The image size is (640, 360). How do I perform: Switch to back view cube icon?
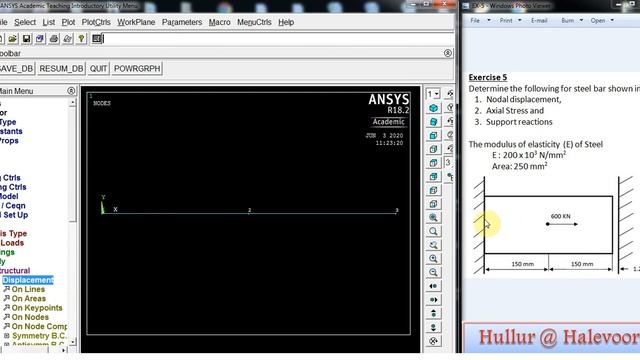coord(433,176)
